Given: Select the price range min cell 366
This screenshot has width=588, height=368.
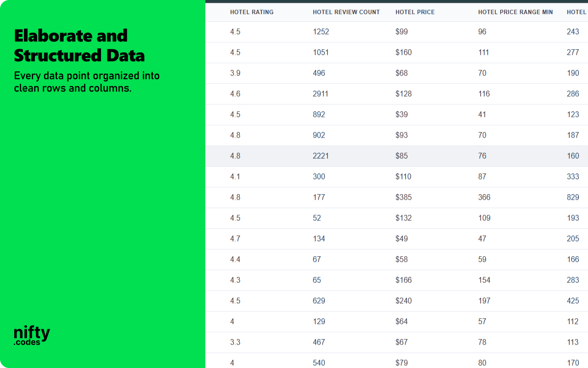Looking at the screenshot, I should pos(484,197).
